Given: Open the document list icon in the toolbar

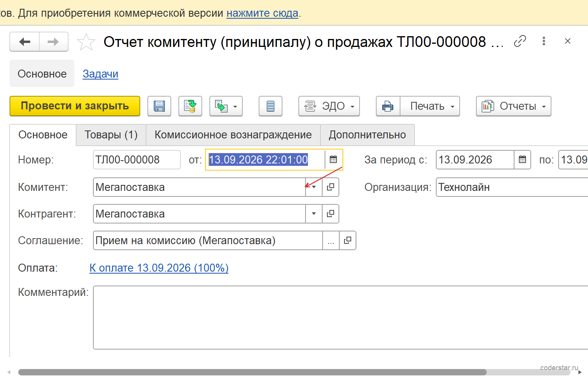Looking at the screenshot, I should [271, 106].
